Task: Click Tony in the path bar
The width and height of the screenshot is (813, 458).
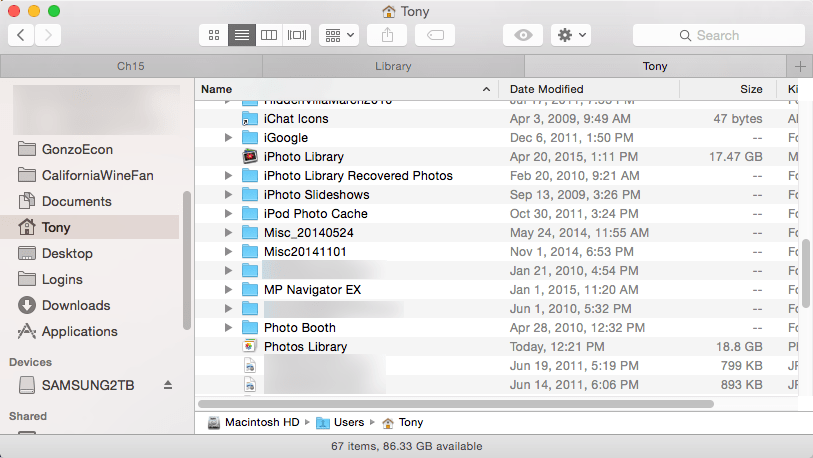Action: click(x=403, y=422)
